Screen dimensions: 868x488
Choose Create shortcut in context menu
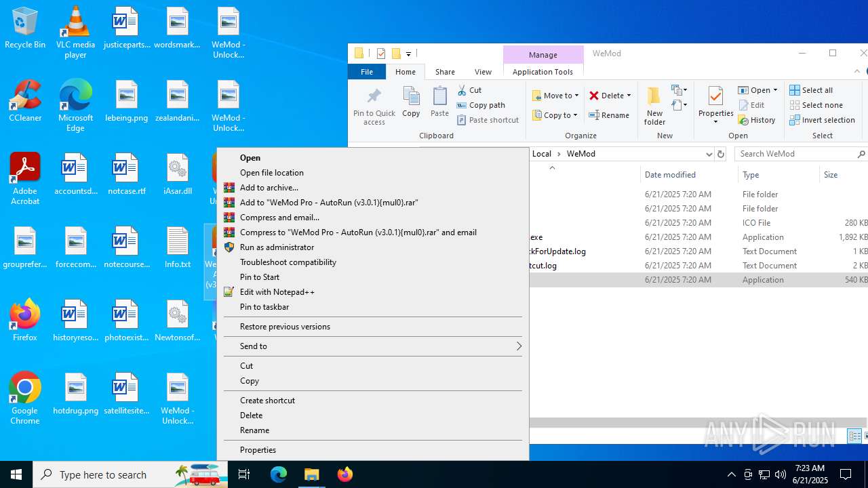pos(373,401)
